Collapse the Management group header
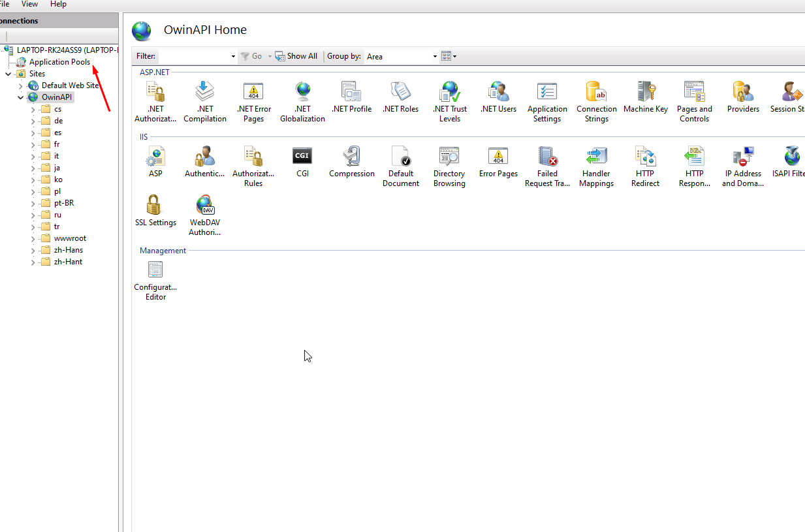 163,251
